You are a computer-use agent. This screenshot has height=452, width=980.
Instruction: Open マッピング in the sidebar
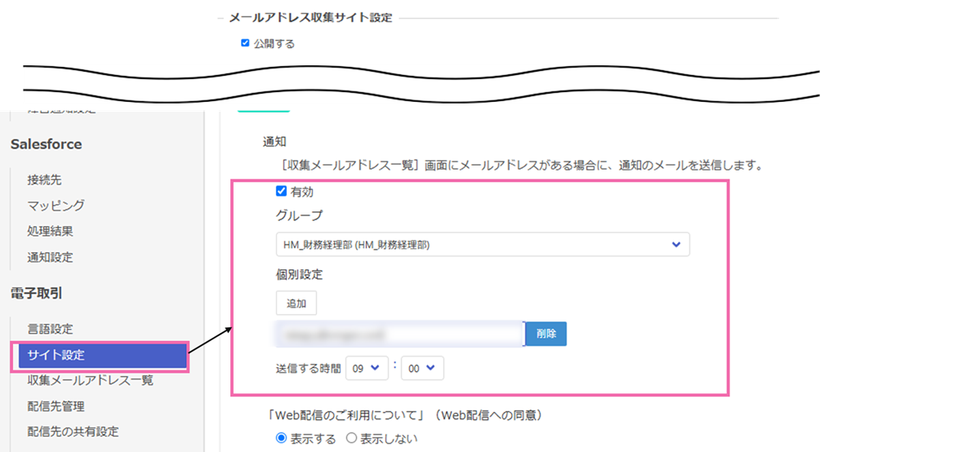pyautogui.click(x=56, y=206)
